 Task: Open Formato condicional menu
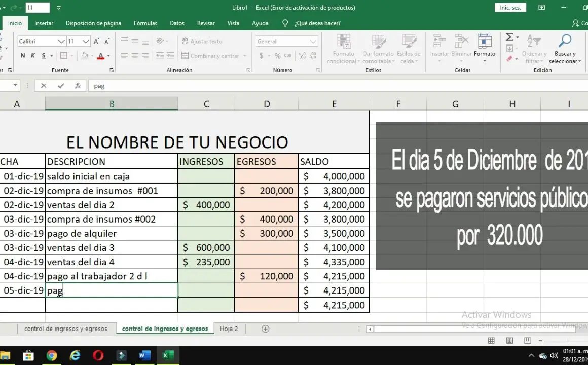343,49
